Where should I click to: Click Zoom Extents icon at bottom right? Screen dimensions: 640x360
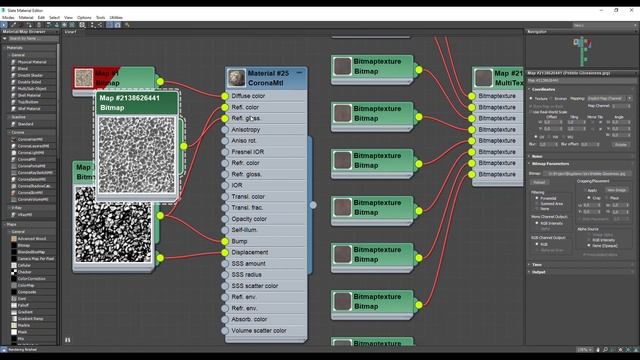coord(620,350)
